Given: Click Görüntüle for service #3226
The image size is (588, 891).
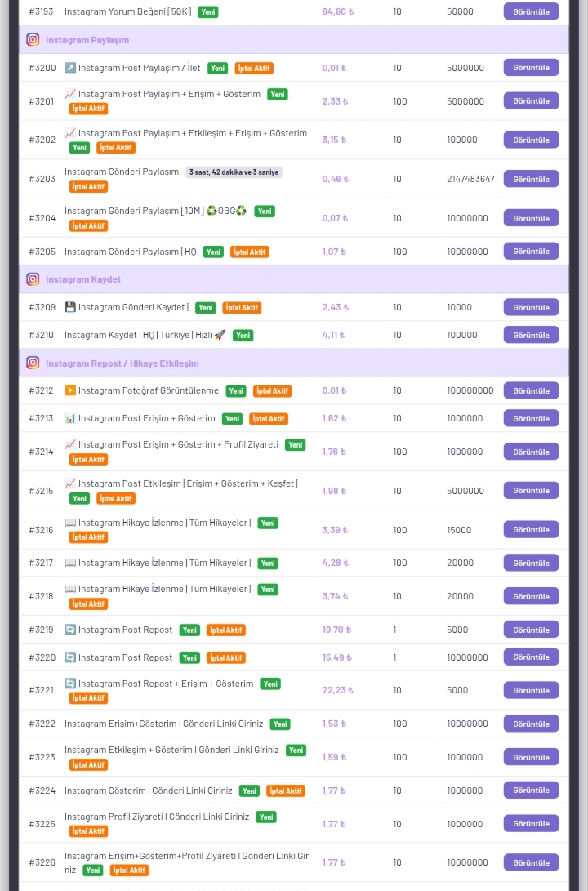Looking at the screenshot, I should tap(531, 862).
